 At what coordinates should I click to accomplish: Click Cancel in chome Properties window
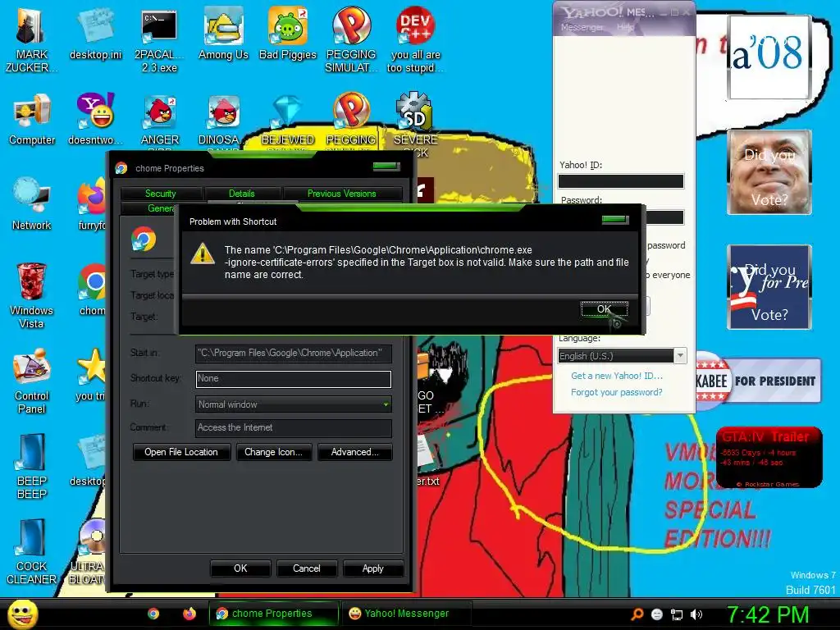[x=307, y=568]
